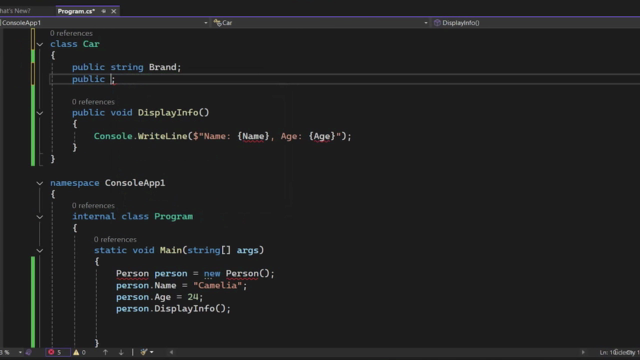Viewport: 640px width, 360px height.
Task: Click the first underlined Person type
Action: pyautogui.click(x=132, y=273)
